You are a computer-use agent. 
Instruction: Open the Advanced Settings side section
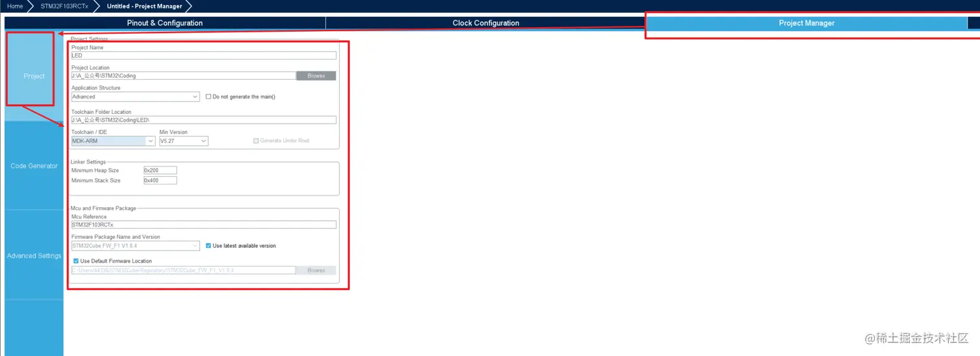coord(34,256)
